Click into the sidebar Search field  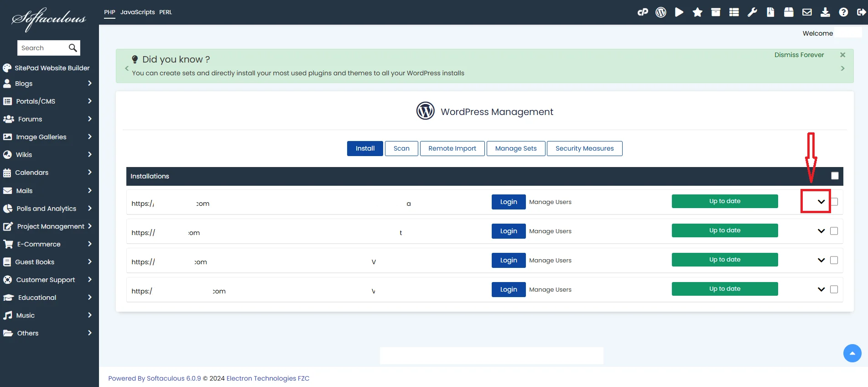click(x=43, y=48)
